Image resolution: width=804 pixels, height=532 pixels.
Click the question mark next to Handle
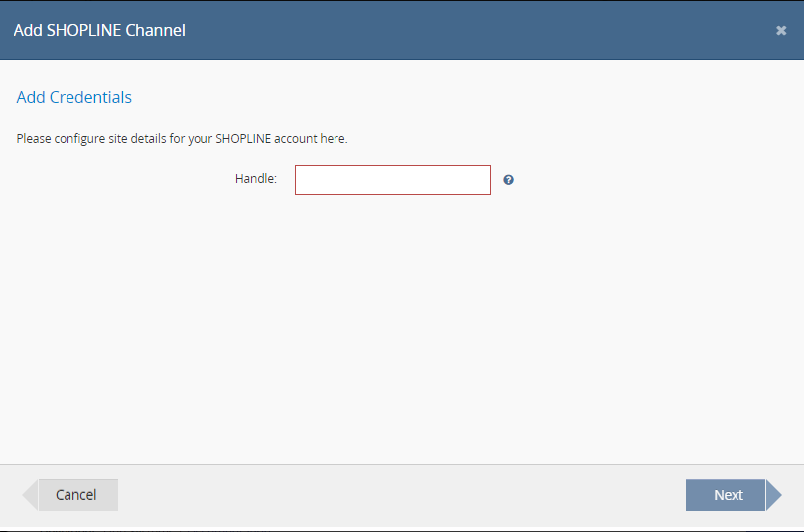[508, 180]
